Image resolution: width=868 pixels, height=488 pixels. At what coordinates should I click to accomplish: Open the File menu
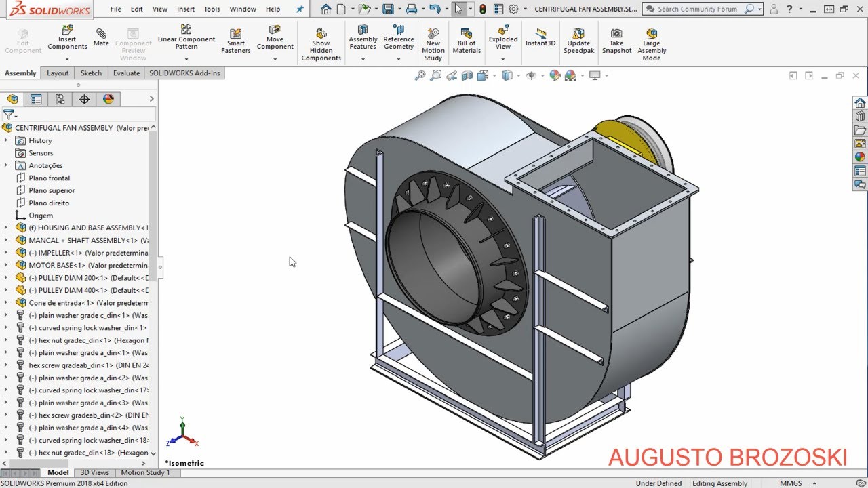pyautogui.click(x=116, y=9)
